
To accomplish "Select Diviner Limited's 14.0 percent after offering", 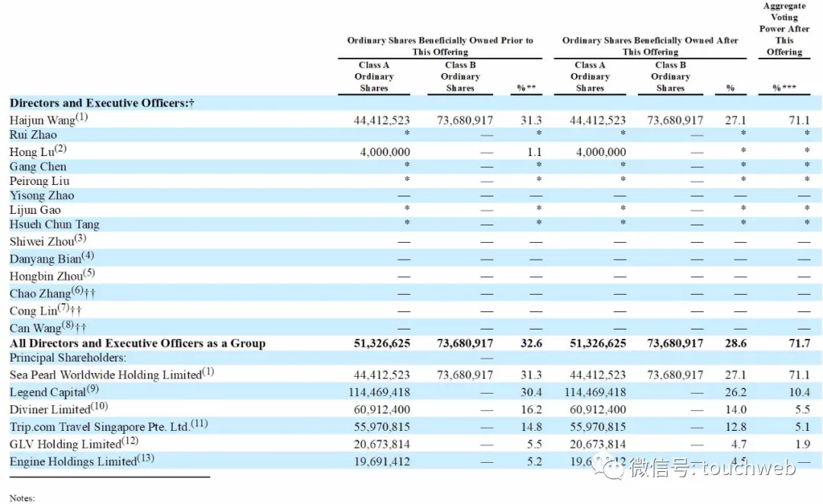I will pyautogui.click(x=735, y=410).
